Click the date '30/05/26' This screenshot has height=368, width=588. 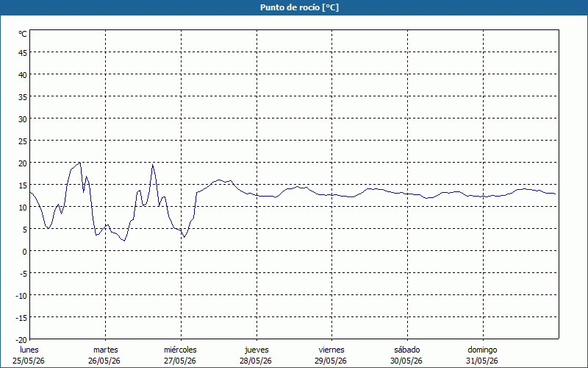pos(406,361)
